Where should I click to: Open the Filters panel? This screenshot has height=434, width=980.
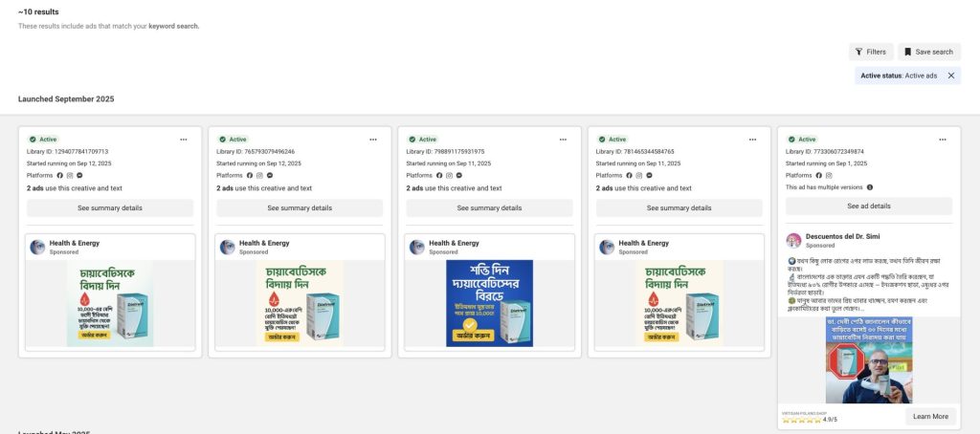coord(871,52)
